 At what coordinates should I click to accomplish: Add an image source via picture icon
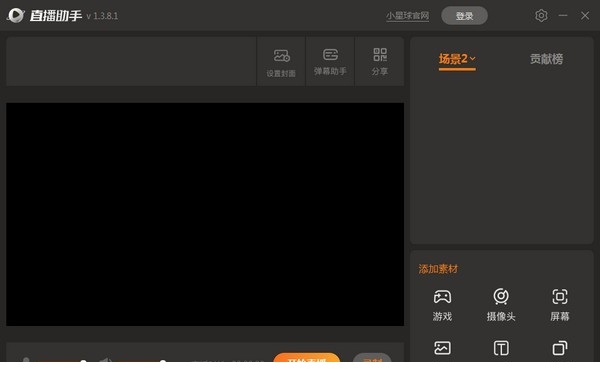(x=442, y=348)
